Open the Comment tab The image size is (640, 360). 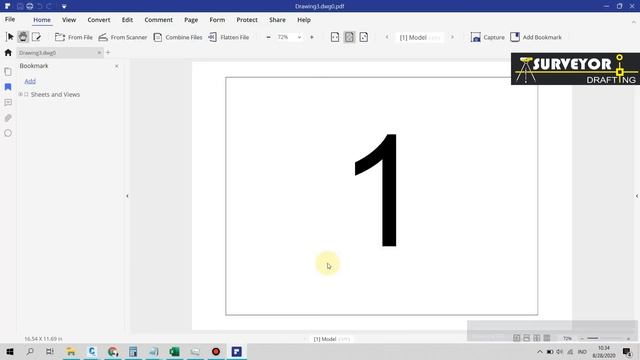tap(158, 20)
